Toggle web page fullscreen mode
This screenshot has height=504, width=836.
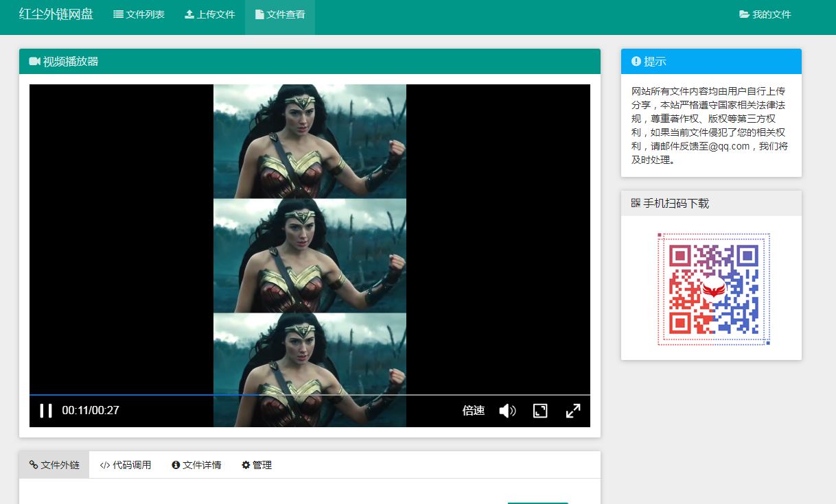[540, 411]
